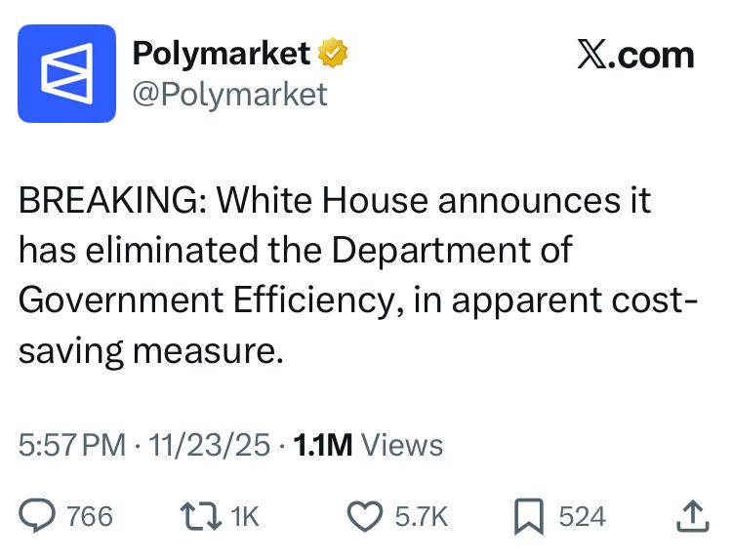Open the Polymarket display name
The image size is (732, 560).
tap(223, 53)
